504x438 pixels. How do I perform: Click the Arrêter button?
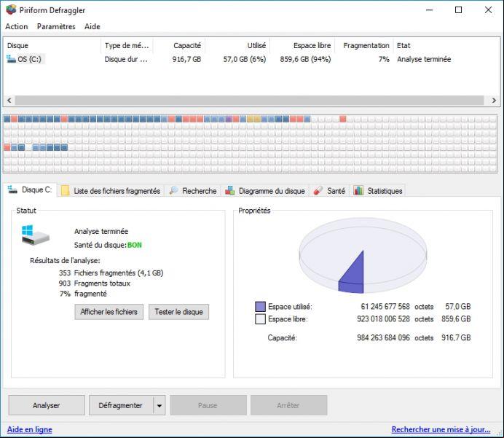tap(288, 405)
